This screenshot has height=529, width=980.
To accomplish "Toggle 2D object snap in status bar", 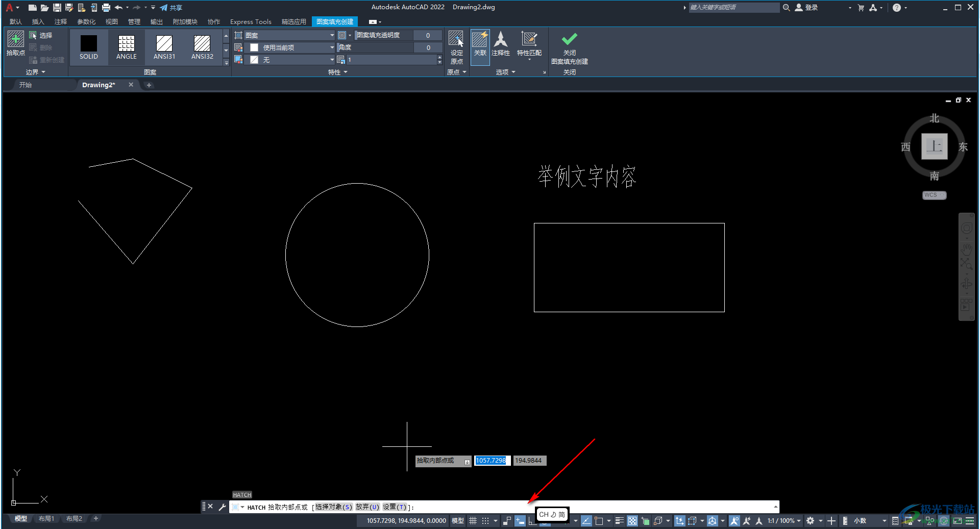I will [599, 521].
